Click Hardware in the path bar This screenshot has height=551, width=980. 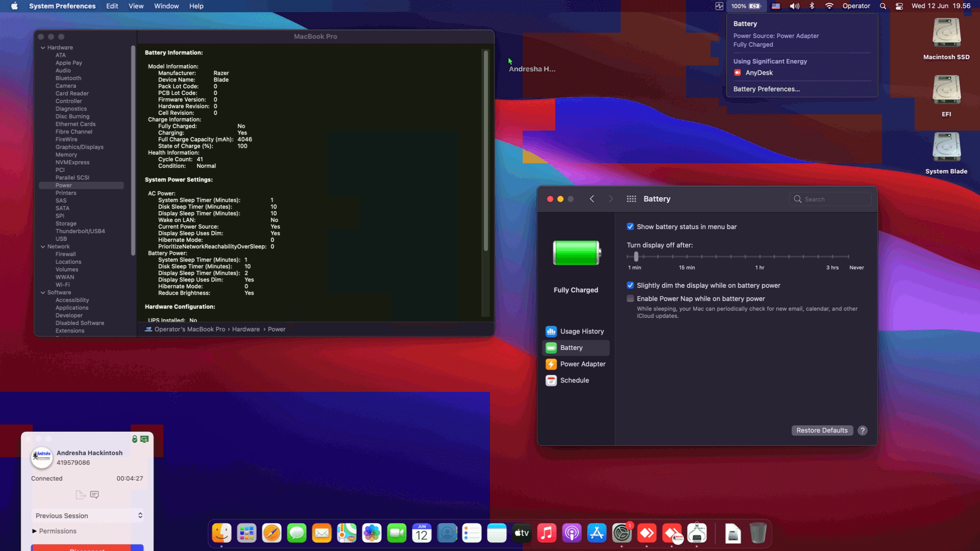[246, 330]
